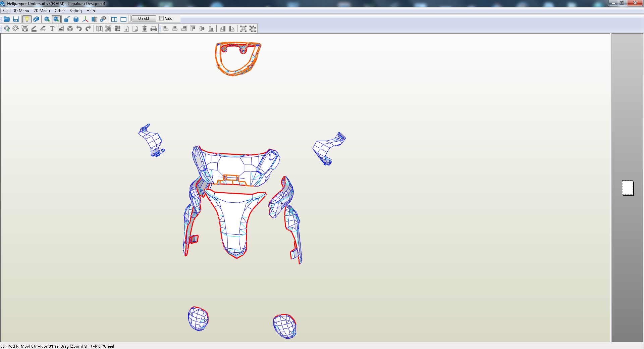Click the blue cube with pencil icon
644x349 pixels.
coord(67,19)
